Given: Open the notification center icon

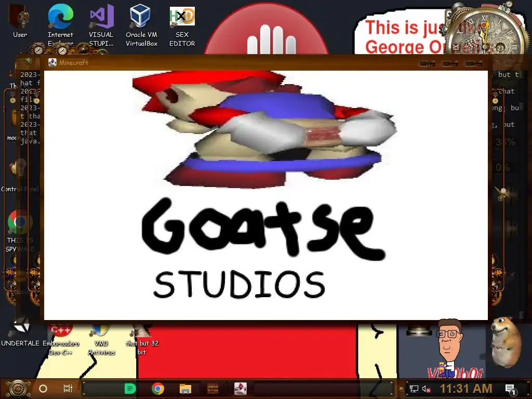Looking at the screenshot, I should (x=510, y=389).
